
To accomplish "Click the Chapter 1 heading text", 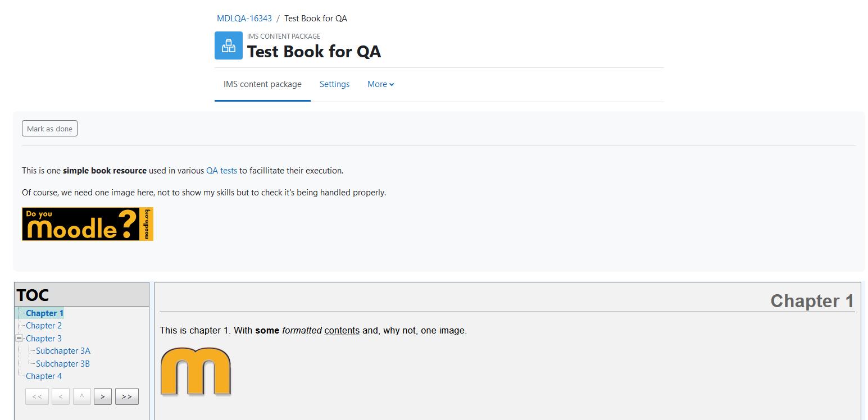I will point(812,301).
